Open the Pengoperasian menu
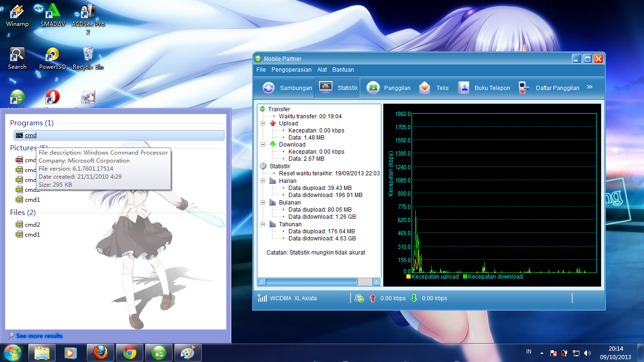 point(291,70)
